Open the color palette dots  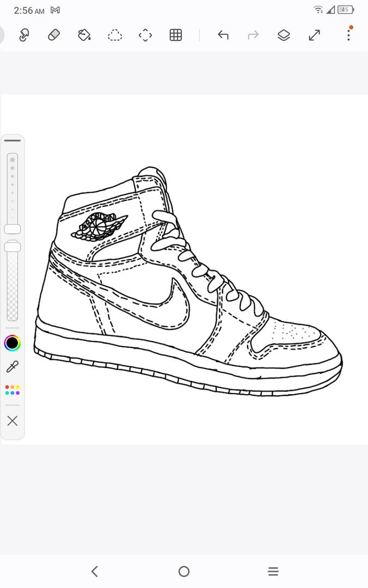(x=13, y=390)
